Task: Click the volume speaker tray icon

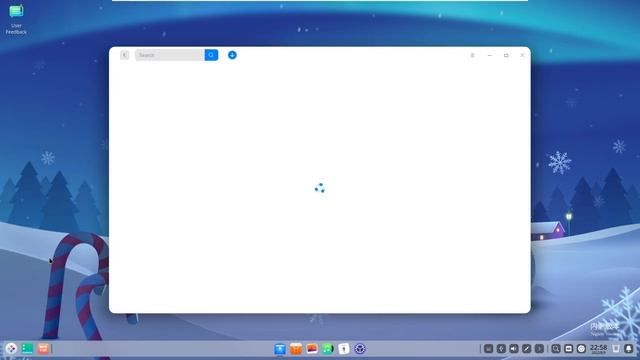Action: [514, 349]
